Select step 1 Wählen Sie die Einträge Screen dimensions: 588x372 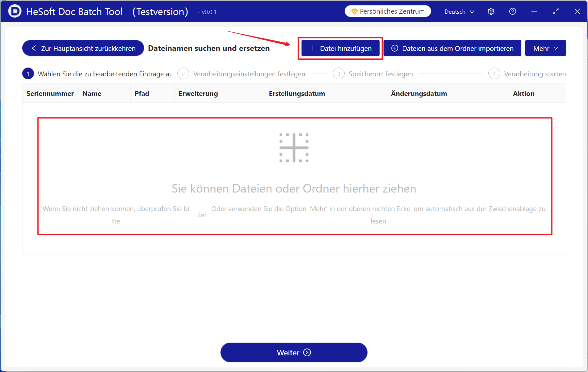pos(97,74)
